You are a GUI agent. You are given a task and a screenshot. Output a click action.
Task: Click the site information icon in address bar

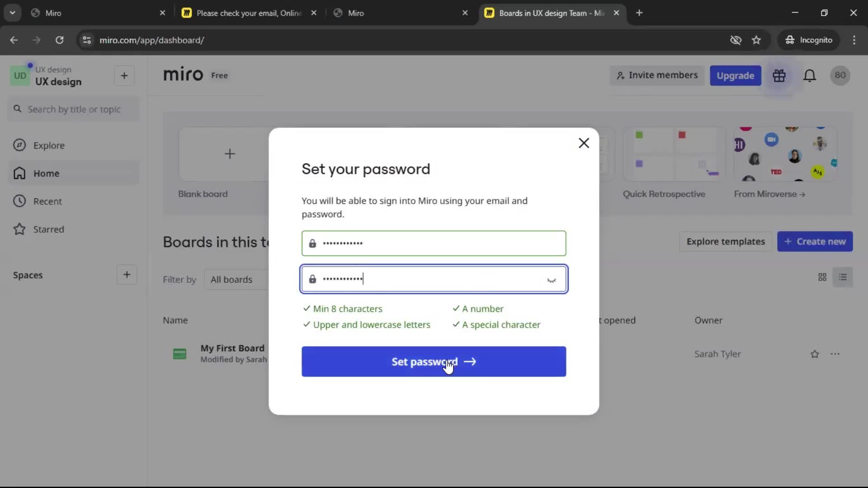[87, 40]
